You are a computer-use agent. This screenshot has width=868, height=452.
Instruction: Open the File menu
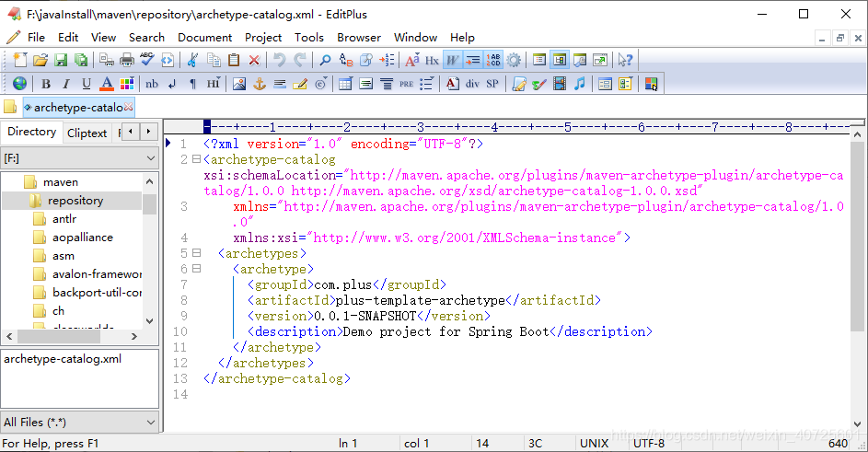tap(36, 38)
